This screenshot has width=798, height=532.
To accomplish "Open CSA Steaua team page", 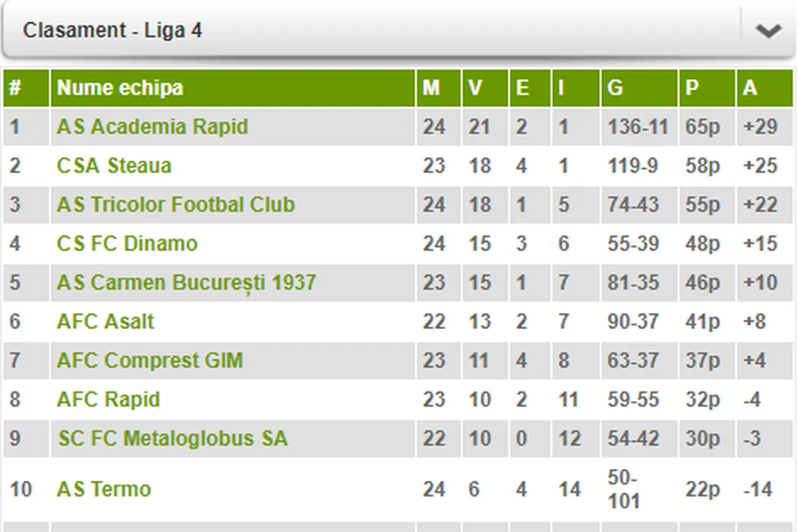I will (114, 166).
